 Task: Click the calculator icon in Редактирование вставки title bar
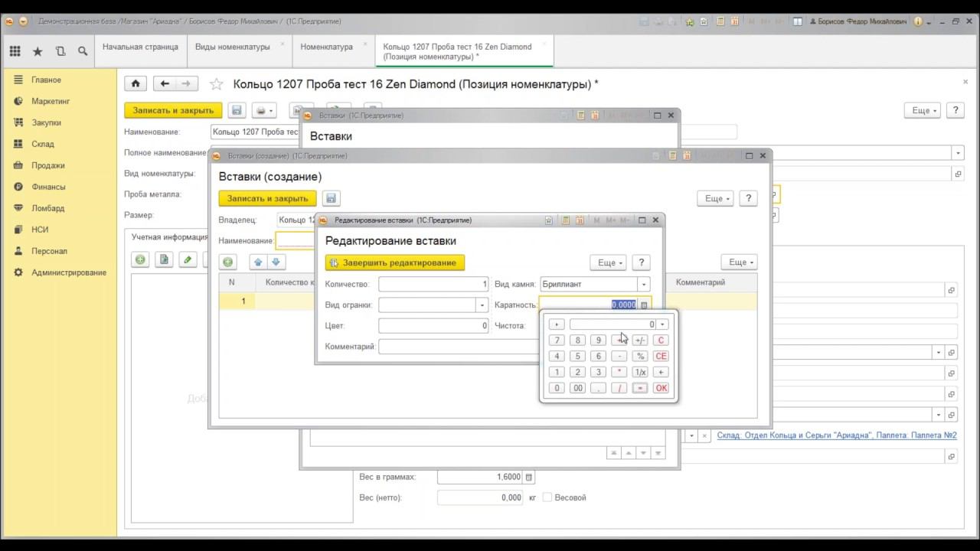(566, 220)
